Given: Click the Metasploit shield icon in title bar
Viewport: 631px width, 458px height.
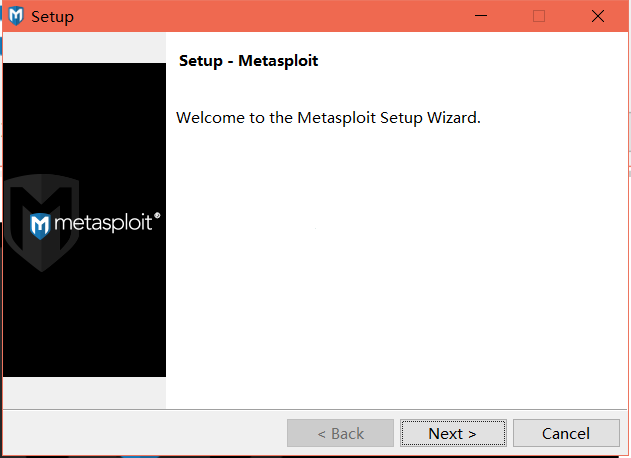Looking at the screenshot, I should point(16,17).
